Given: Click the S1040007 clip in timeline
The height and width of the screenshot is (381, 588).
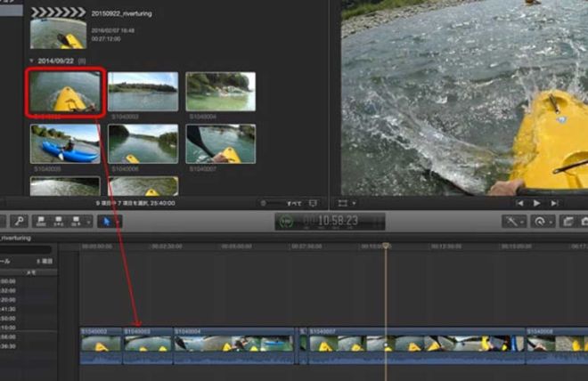Looking at the screenshot, I should tap(412, 344).
